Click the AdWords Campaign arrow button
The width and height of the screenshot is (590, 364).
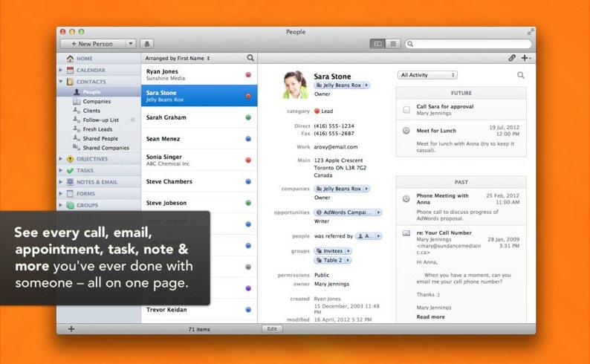tap(378, 212)
